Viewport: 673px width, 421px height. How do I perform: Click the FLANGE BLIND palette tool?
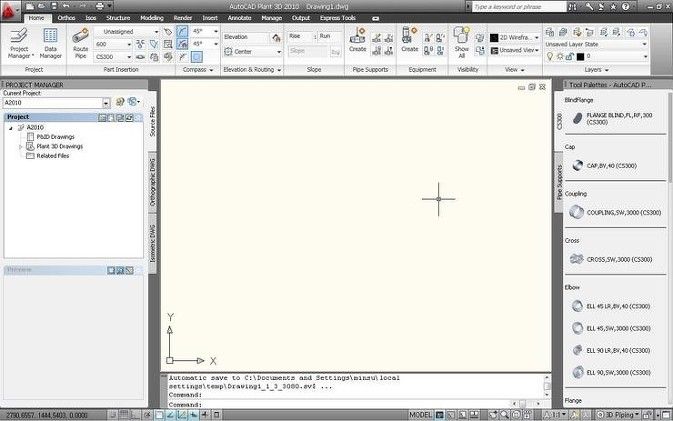(614, 118)
